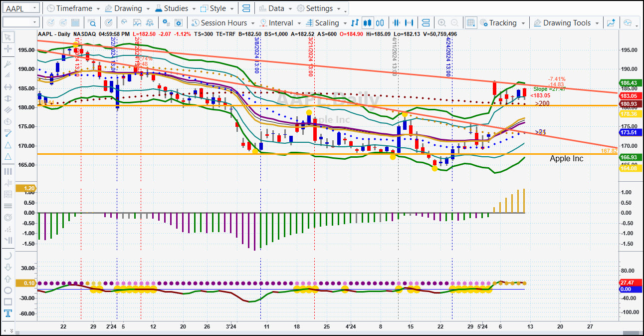Switch to OHLC bar chart style

coord(355,23)
